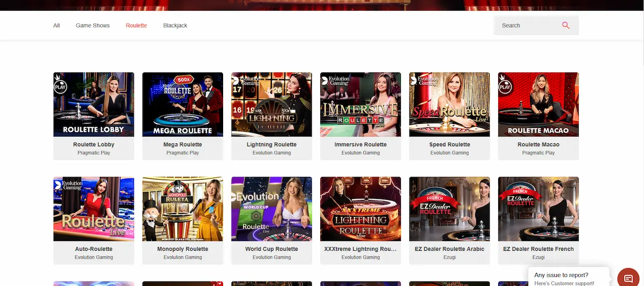Click the red search magnifier icon
The width and height of the screenshot is (644, 286).
pyautogui.click(x=565, y=25)
